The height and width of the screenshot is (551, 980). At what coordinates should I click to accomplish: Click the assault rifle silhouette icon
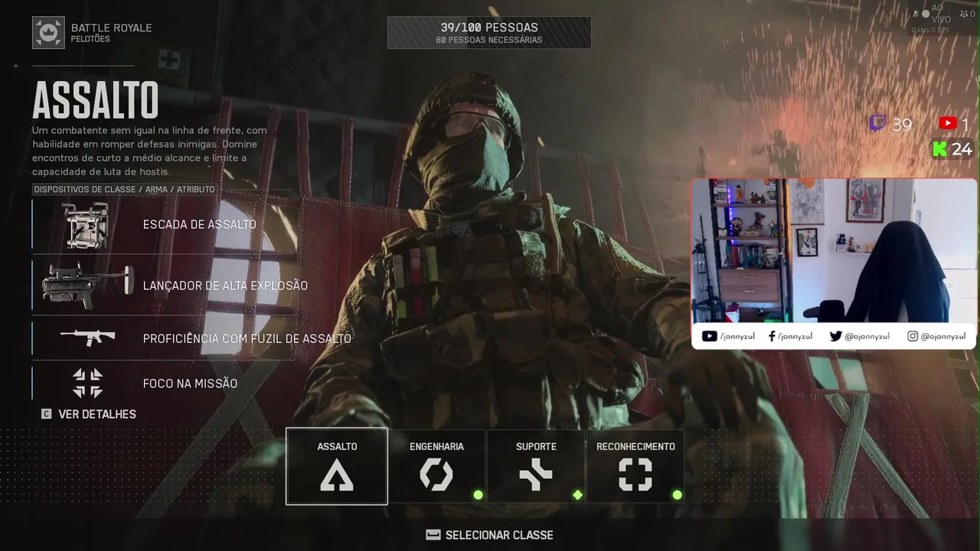(88, 337)
